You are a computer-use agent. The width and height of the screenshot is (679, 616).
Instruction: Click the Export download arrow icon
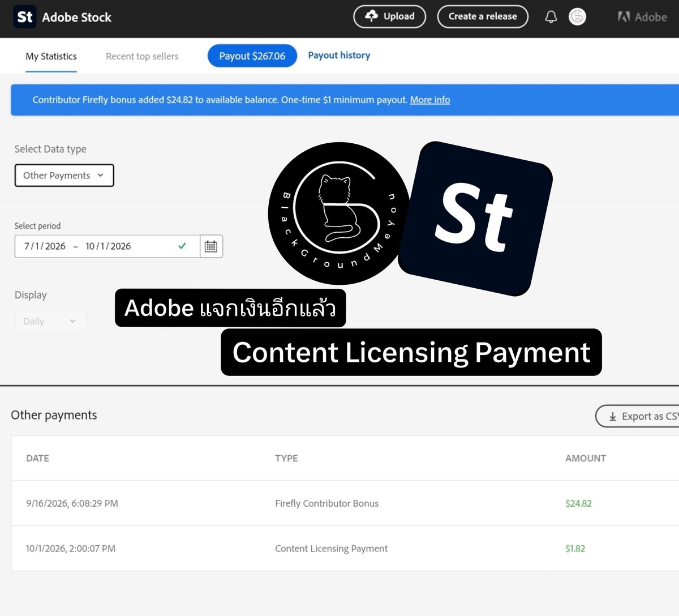pos(612,417)
